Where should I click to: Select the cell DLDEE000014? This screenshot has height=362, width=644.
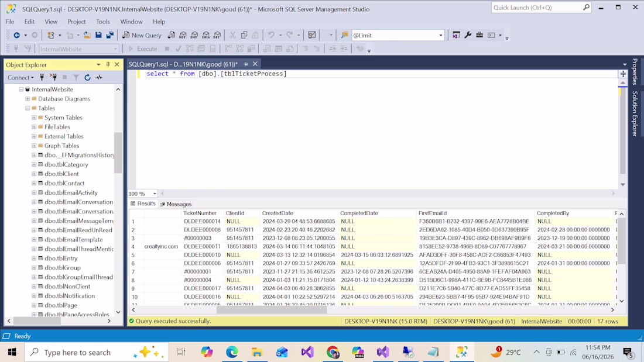(203, 221)
